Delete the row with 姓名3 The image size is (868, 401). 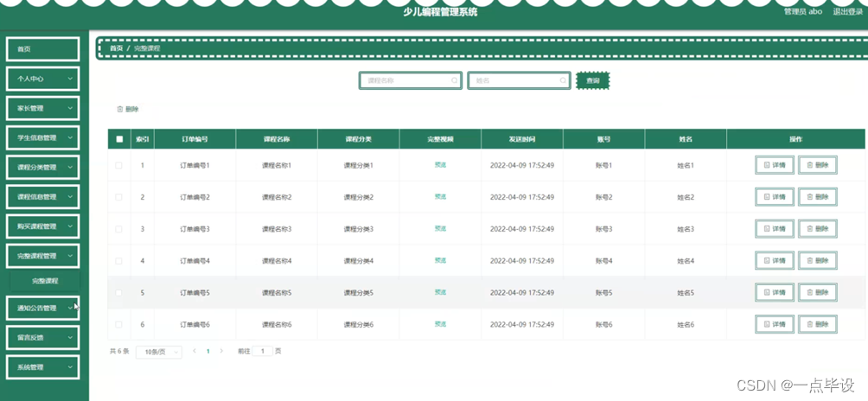[818, 229]
